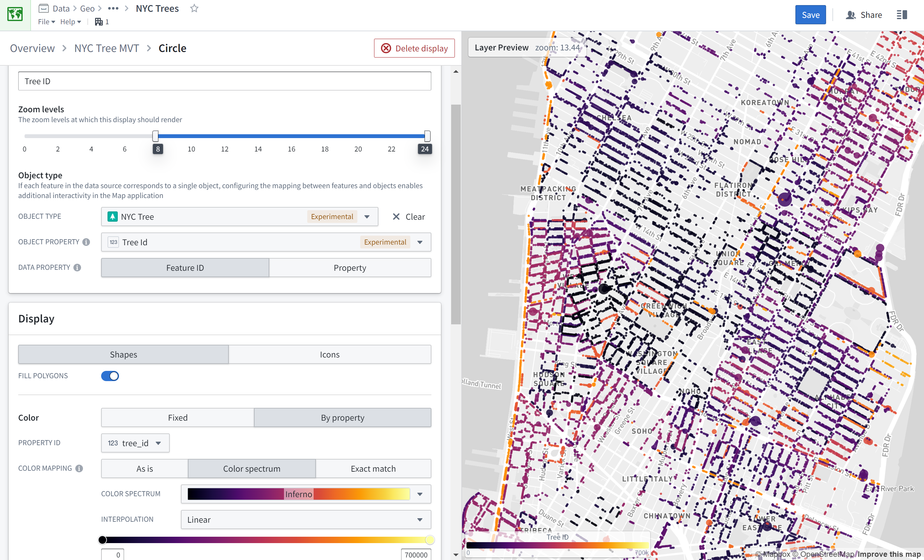Open the Linear interpolation dropdown
The image size is (924, 560).
(x=306, y=519)
